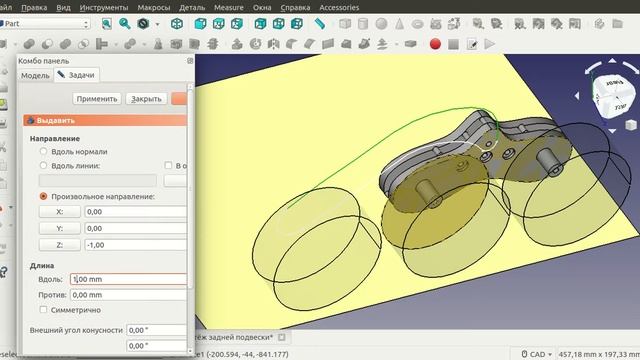Select the 'Вдоль линии' radio option

(x=43, y=165)
